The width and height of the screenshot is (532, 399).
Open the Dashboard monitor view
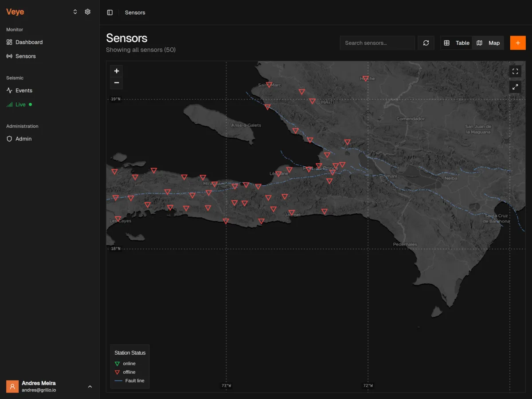click(x=29, y=42)
